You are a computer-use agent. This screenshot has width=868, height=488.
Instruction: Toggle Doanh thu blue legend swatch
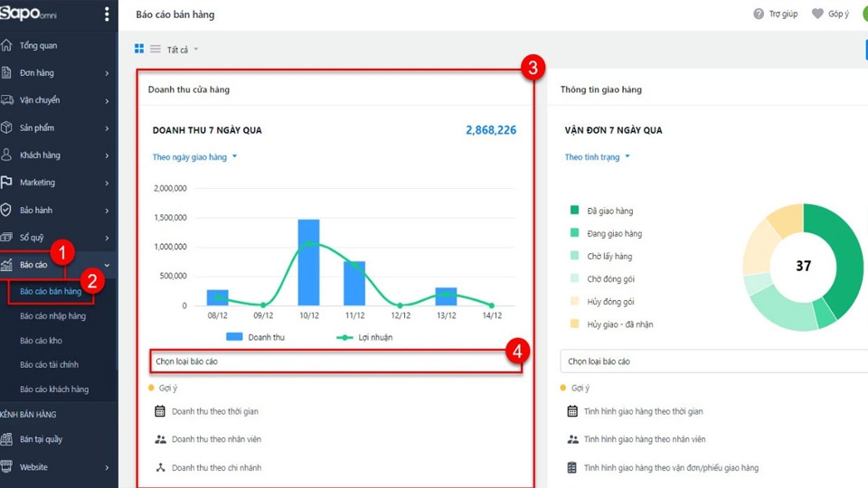click(233, 337)
